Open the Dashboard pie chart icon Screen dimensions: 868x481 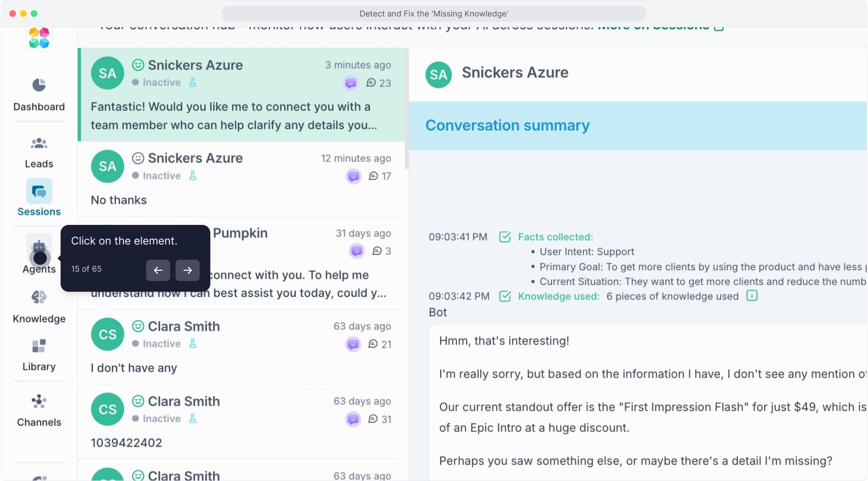tap(39, 85)
